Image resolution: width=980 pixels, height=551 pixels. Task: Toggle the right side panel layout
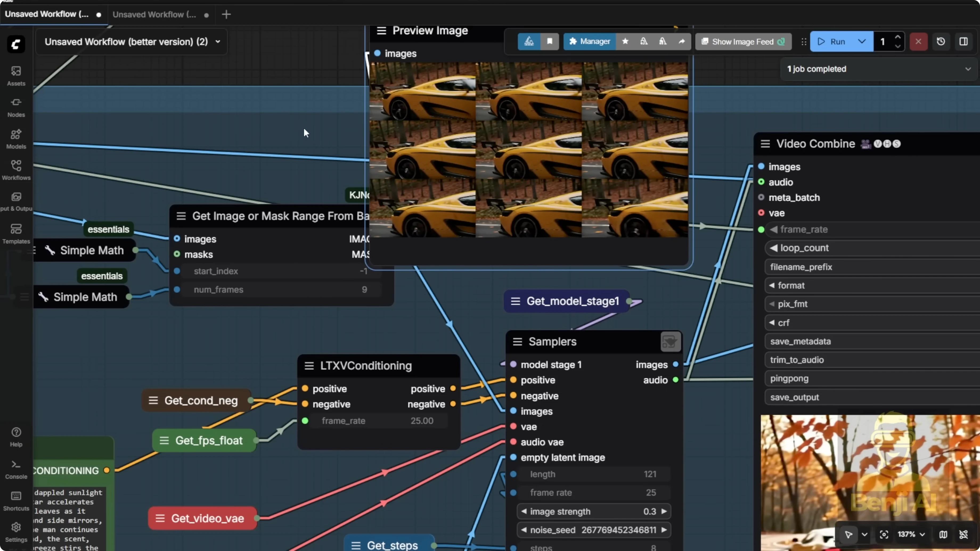click(963, 42)
